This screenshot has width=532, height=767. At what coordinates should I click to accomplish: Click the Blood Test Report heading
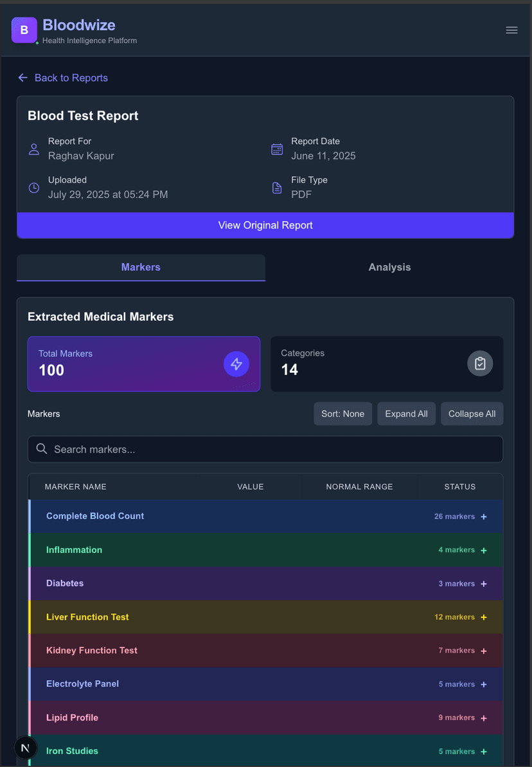click(83, 116)
